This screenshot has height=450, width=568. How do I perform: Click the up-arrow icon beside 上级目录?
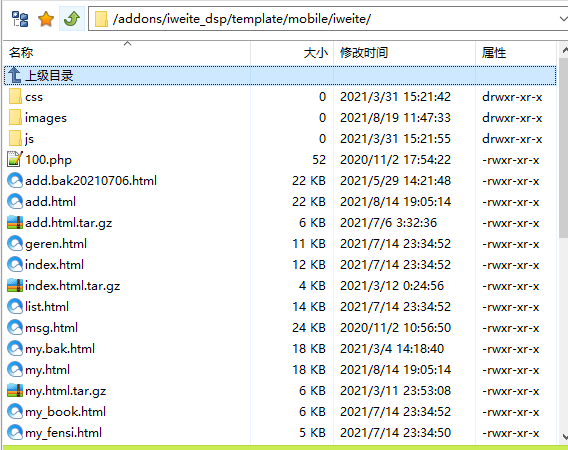[x=14, y=75]
